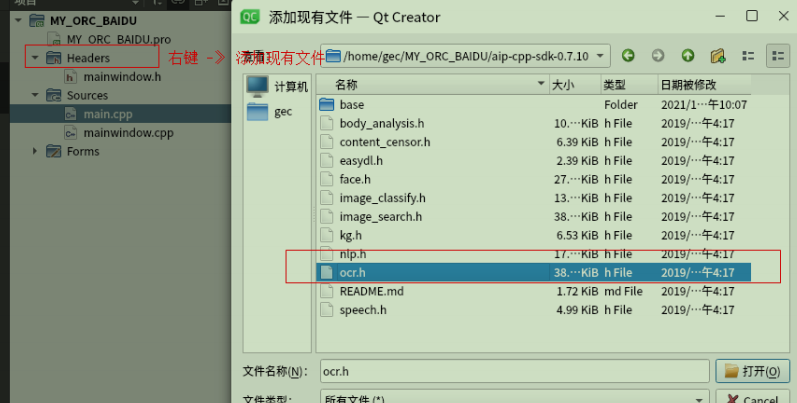Image resolution: width=797 pixels, height=403 pixels.
Task: Select nlp.h file
Action: click(533, 254)
